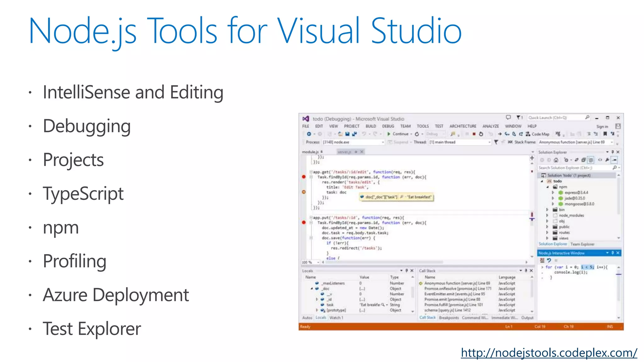Click the Save All toolbar icon

[x=354, y=134]
